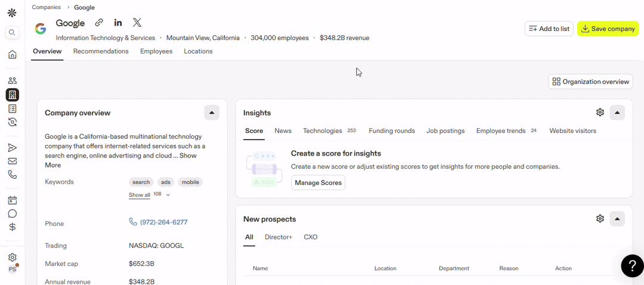Expand Show all 108 keywords
The height and width of the screenshot is (285, 644).
[x=150, y=194]
